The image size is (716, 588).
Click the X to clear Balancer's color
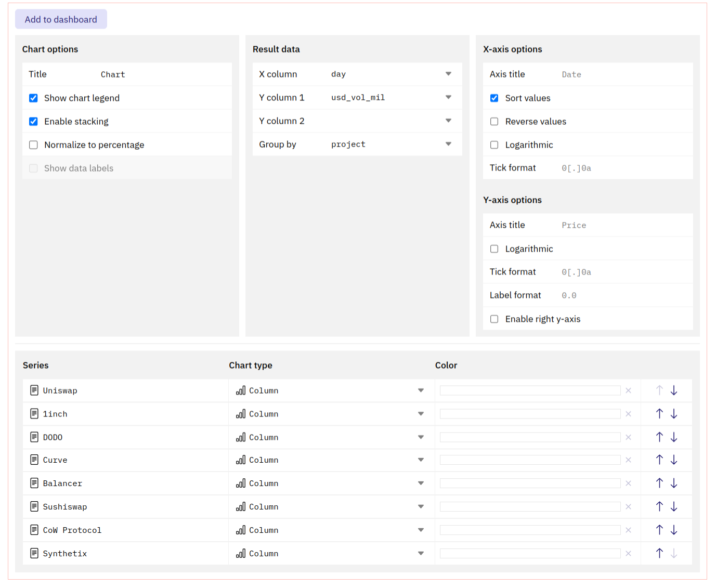click(628, 483)
